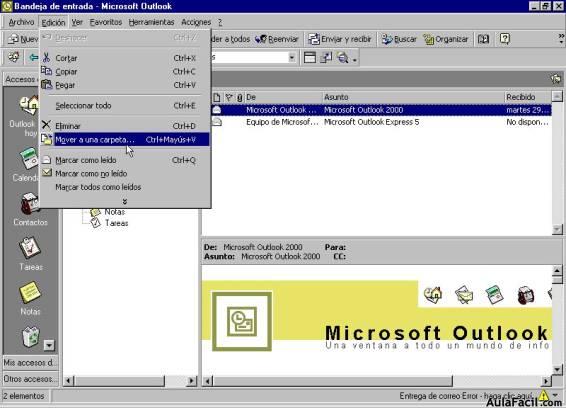Click the Reenviar toolbar button
This screenshot has width=566, height=408.
click(x=277, y=39)
